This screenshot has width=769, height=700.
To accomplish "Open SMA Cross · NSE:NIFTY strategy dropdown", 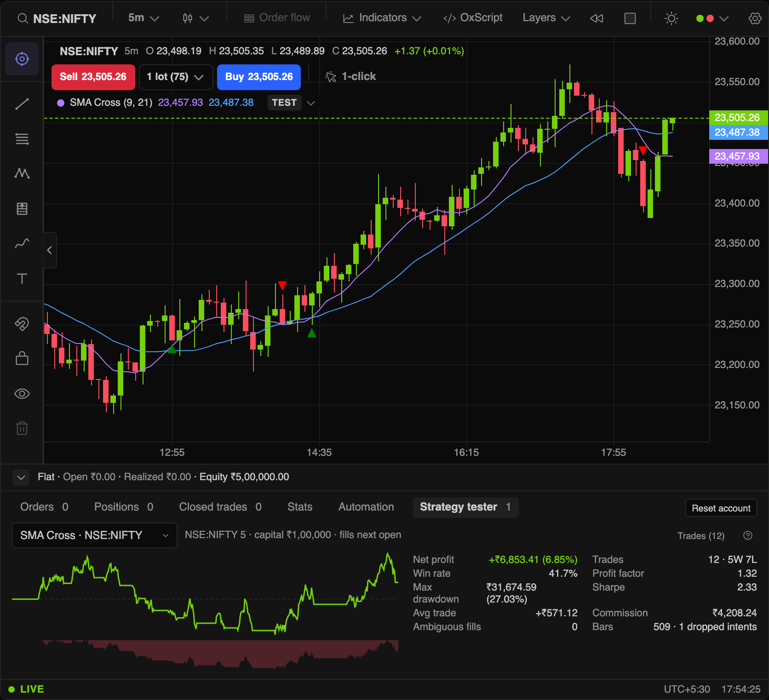I will click(x=94, y=535).
